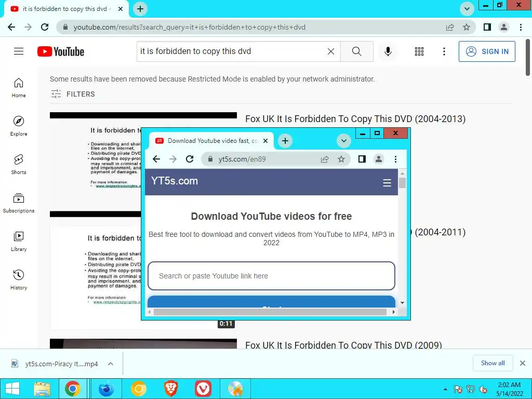Open Shorts in YouTube sidebar

click(x=19, y=165)
